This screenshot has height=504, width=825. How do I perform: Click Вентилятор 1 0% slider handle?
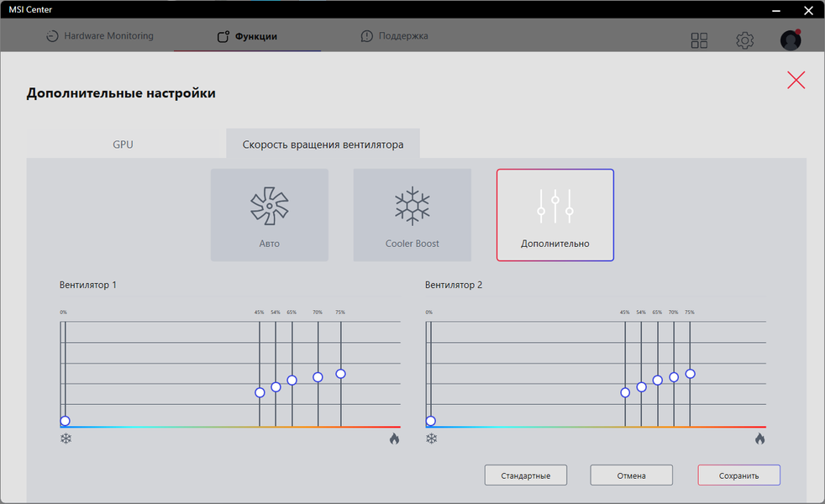click(x=65, y=421)
